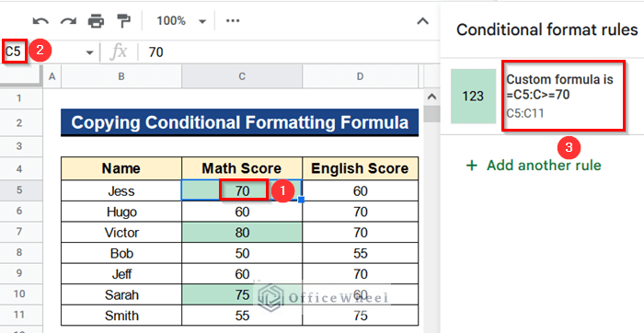Select the cell containing Jeff
644x333 pixels.
point(121,274)
